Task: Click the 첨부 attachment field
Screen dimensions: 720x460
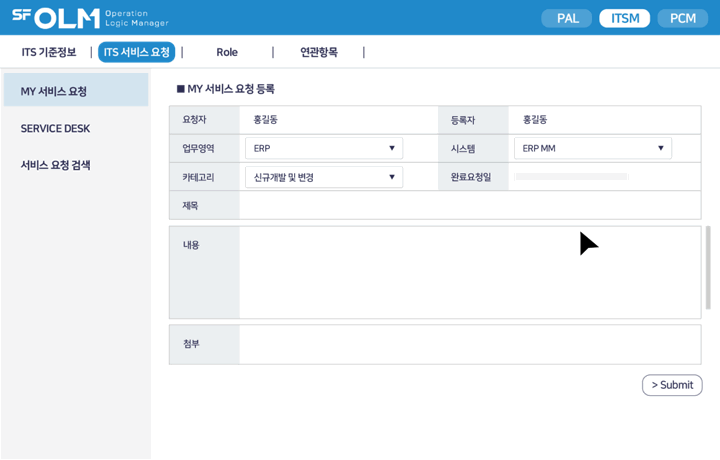Action: click(469, 344)
